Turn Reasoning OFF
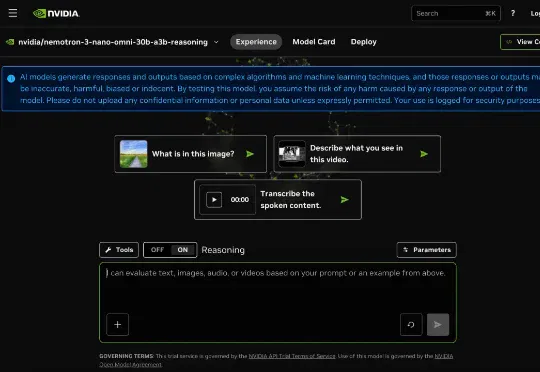 tap(157, 250)
